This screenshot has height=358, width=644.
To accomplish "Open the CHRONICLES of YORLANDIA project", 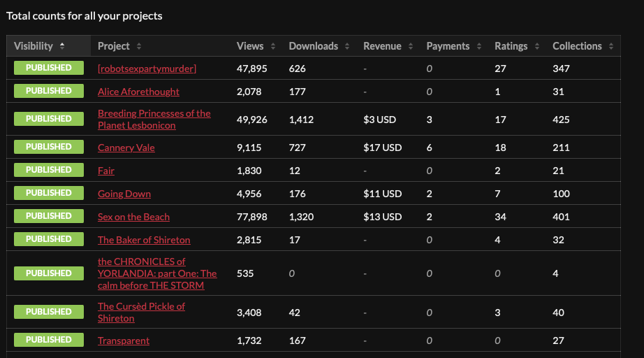I will [x=157, y=273].
